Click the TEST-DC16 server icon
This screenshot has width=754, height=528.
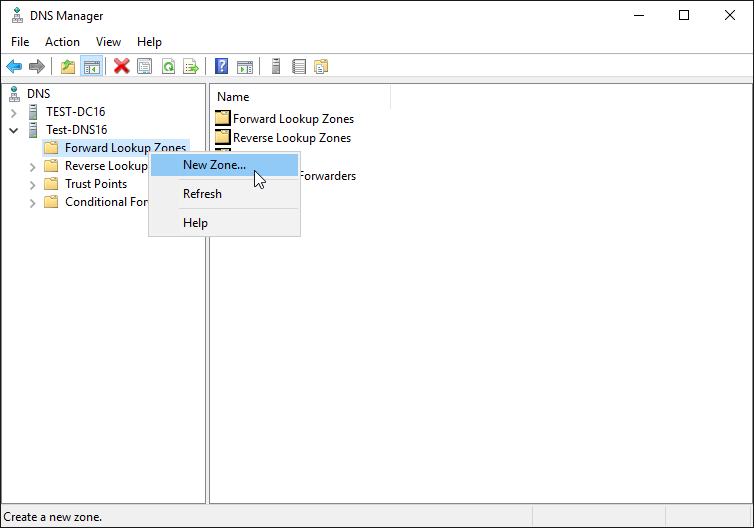click(33, 112)
